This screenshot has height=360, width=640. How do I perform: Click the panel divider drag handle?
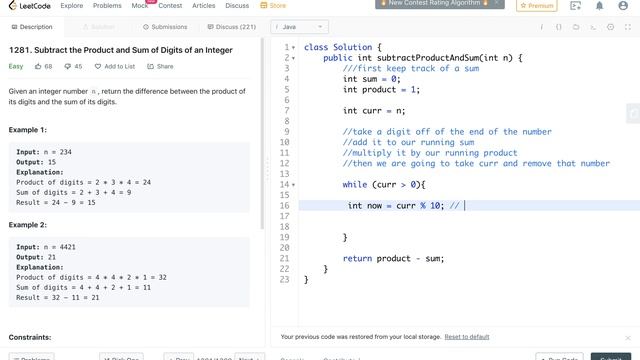268,169
